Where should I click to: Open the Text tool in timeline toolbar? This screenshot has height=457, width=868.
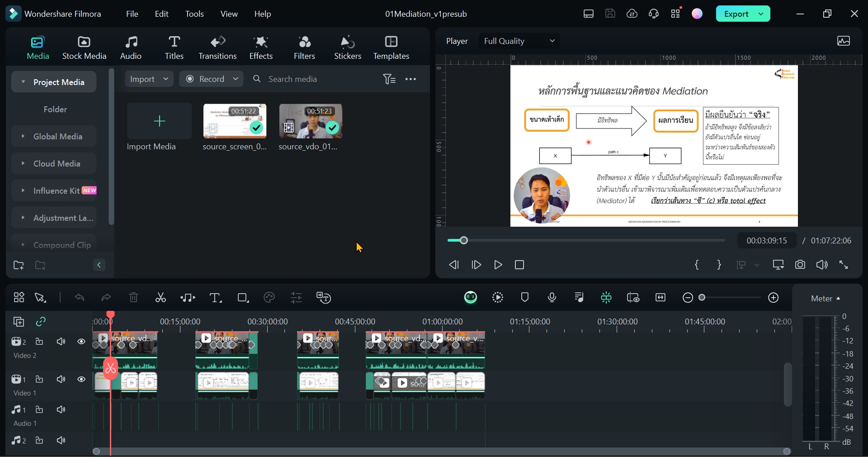point(216,298)
